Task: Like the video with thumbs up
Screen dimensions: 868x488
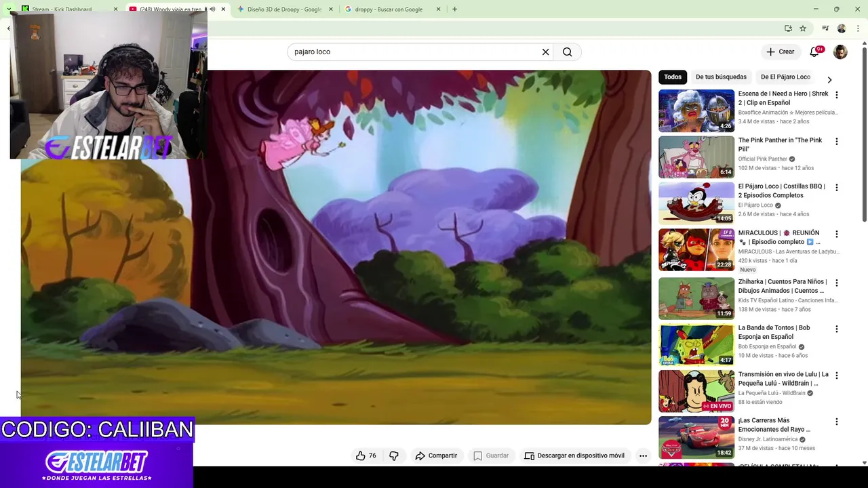Action: [x=366, y=455]
